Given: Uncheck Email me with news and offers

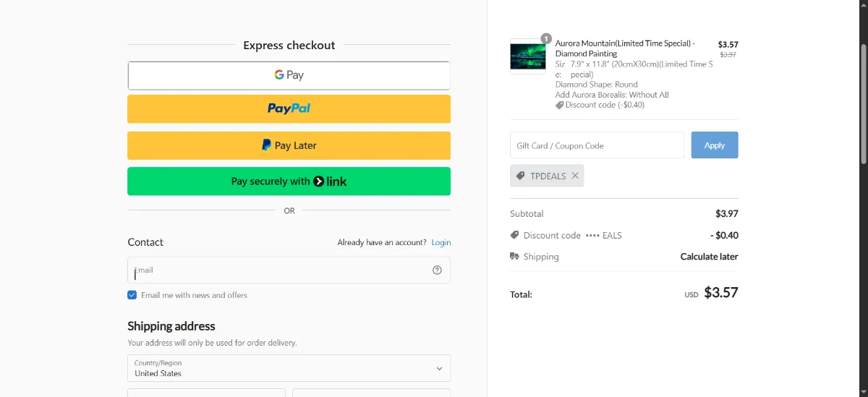Looking at the screenshot, I should 132,295.
